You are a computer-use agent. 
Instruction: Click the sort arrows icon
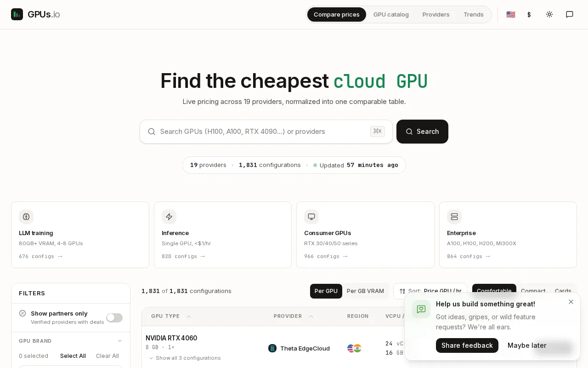[x=402, y=291]
